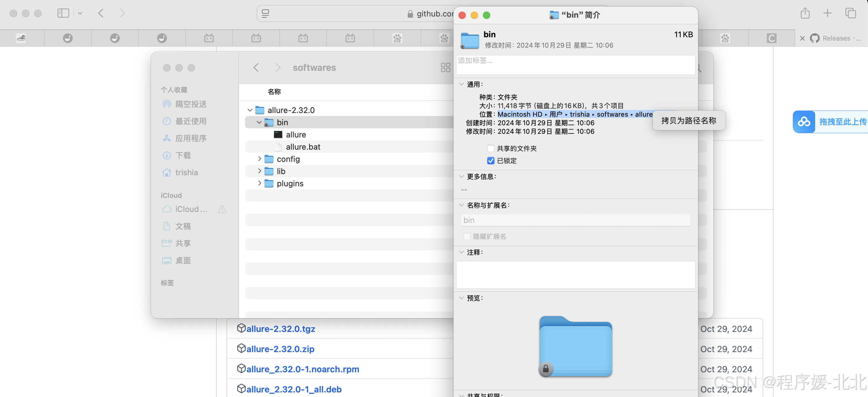Uncheck the 已锁定 checkbox
Image resolution: width=868 pixels, height=397 pixels.
coord(491,161)
